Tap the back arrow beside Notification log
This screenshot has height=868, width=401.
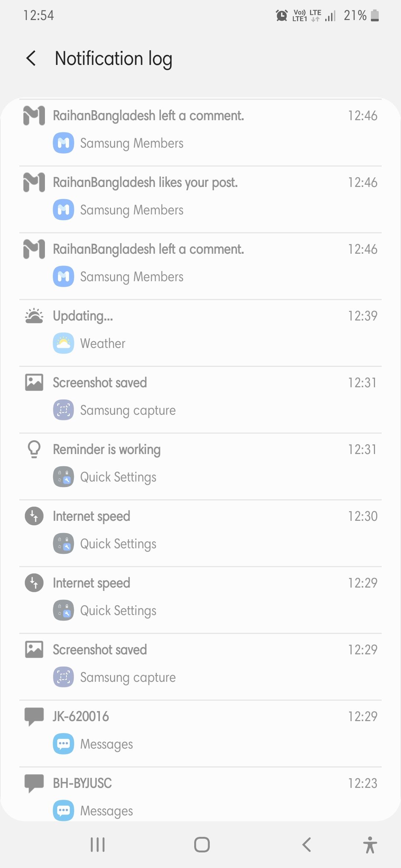point(31,58)
